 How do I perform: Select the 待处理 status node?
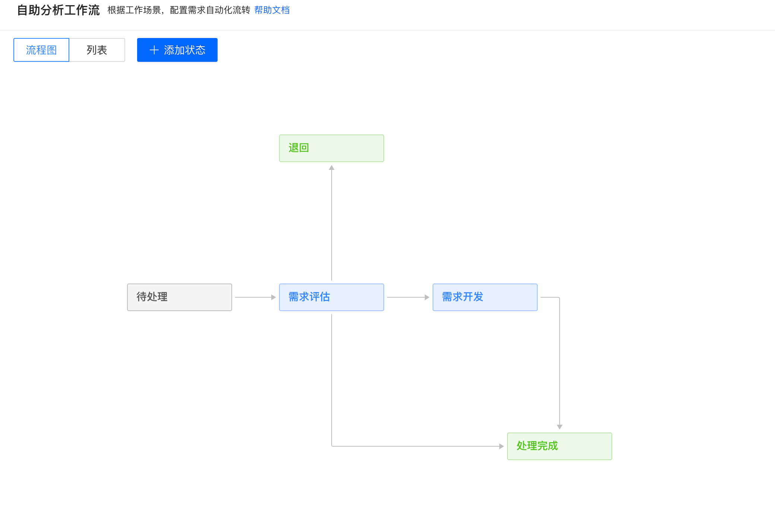tap(179, 297)
